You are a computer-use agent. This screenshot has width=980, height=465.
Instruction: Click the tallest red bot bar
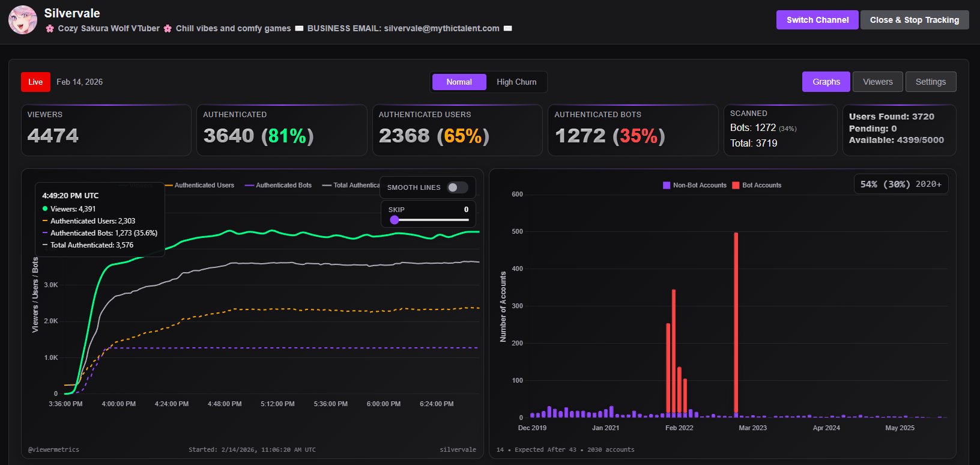click(x=736, y=324)
